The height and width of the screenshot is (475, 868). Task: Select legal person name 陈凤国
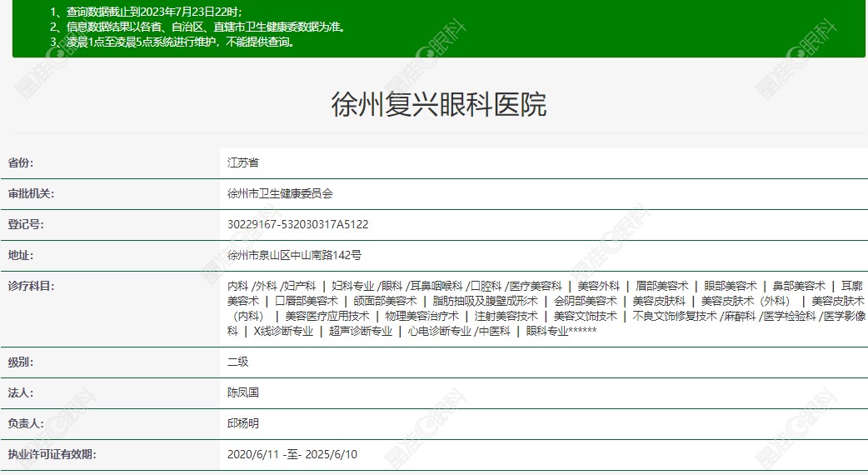pyautogui.click(x=243, y=392)
